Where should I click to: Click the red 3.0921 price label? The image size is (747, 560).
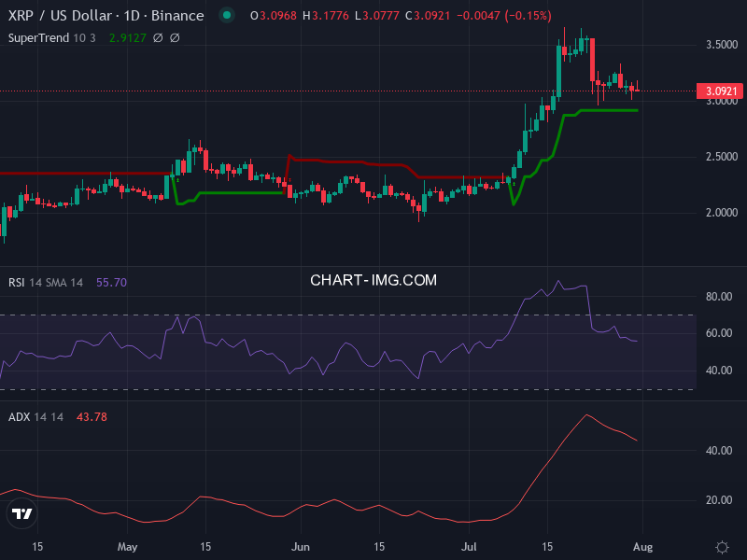pyautogui.click(x=720, y=91)
